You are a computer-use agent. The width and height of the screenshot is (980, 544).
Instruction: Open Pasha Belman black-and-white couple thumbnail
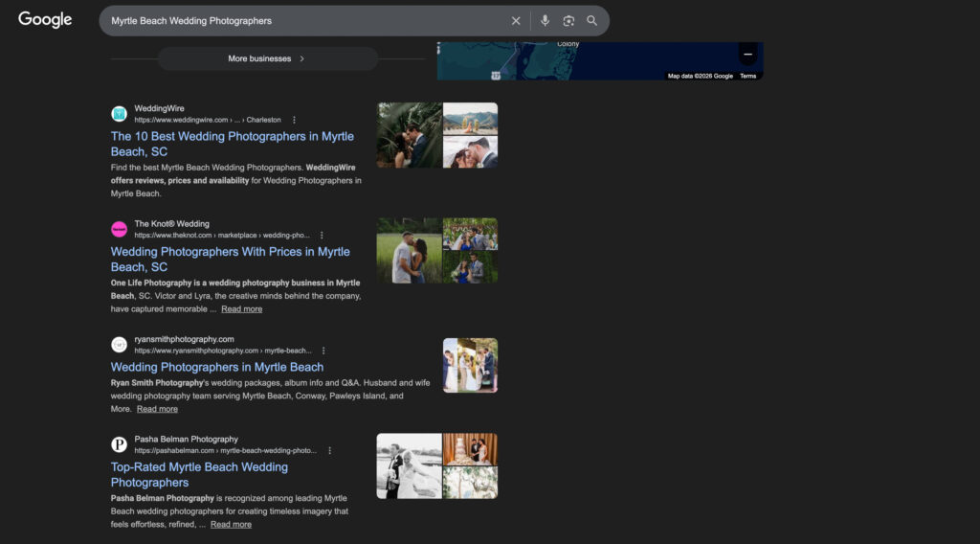tap(409, 465)
